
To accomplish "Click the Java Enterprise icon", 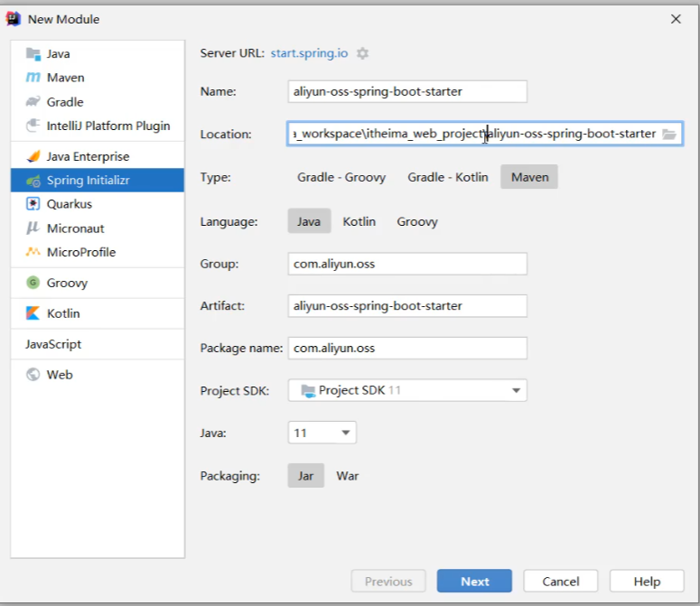I will coord(33,156).
